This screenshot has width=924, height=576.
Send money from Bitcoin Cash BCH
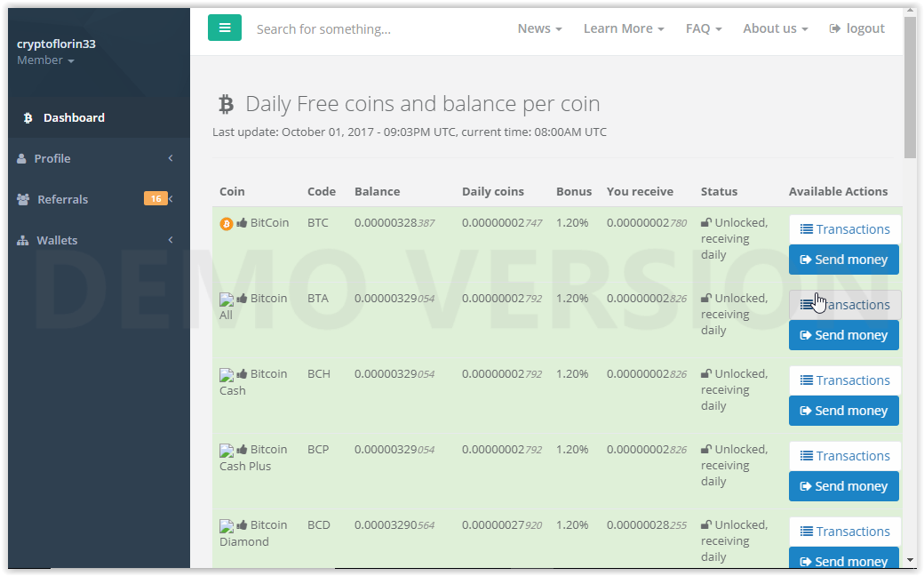click(844, 411)
